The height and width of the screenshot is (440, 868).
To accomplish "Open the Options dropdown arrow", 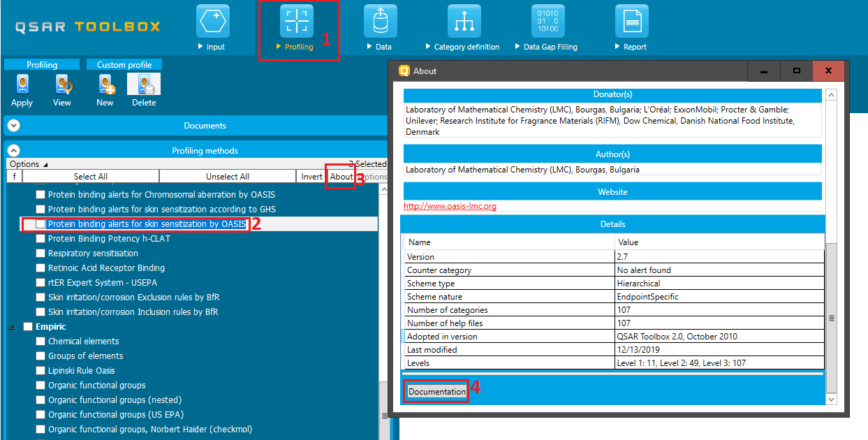I will (46, 165).
